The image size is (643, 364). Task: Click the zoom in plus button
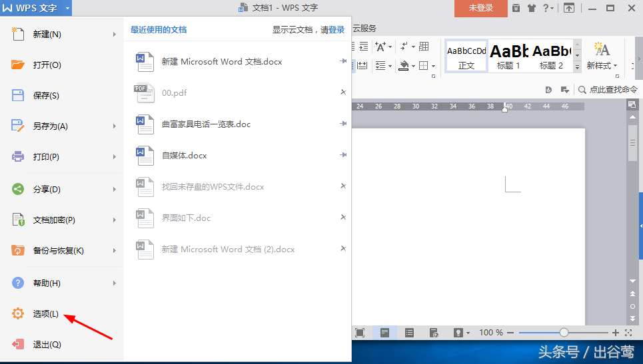615,333
